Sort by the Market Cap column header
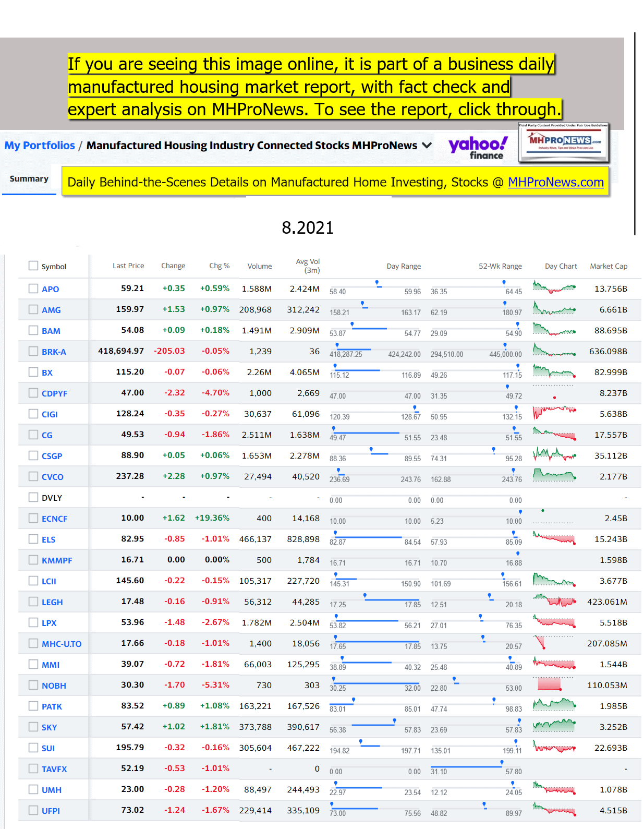The height and width of the screenshot is (829, 644). coord(608,266)
